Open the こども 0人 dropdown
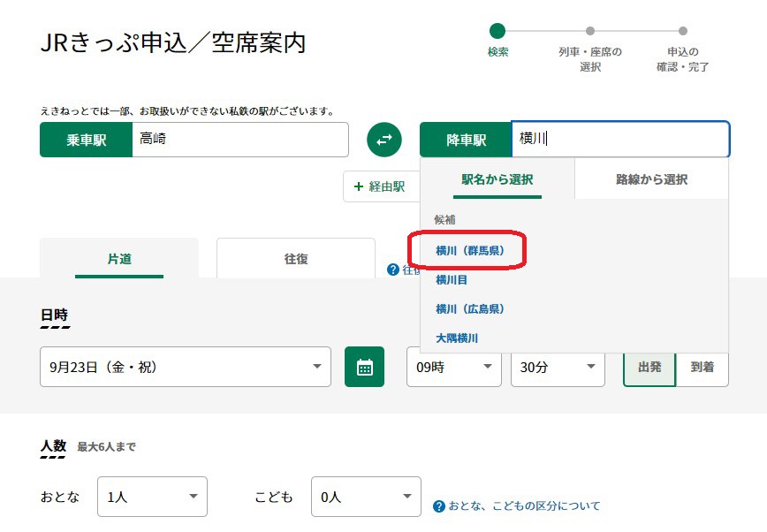The width and height of the screenshot is (767, 532). click(x=366, y=497)
